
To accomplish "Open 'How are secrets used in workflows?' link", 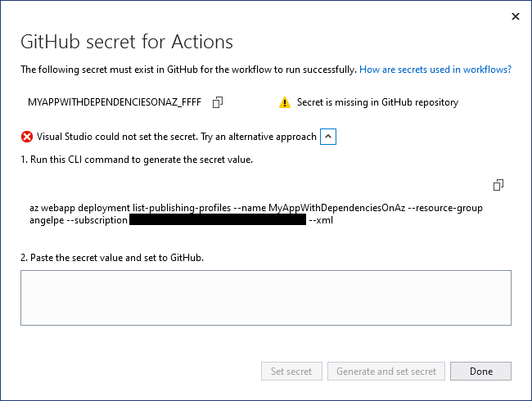I will (435, 70).
